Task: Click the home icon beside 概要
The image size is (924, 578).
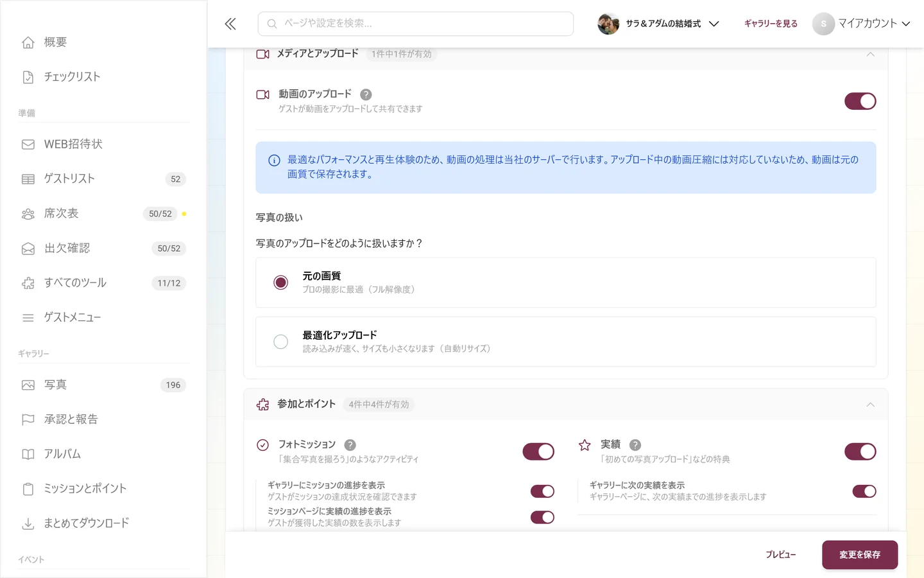Action: [x=28, y=42]
